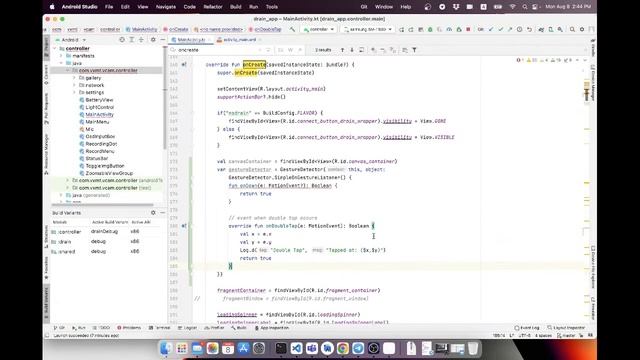
Task: Expand the manifests folder
Action: 62,56
